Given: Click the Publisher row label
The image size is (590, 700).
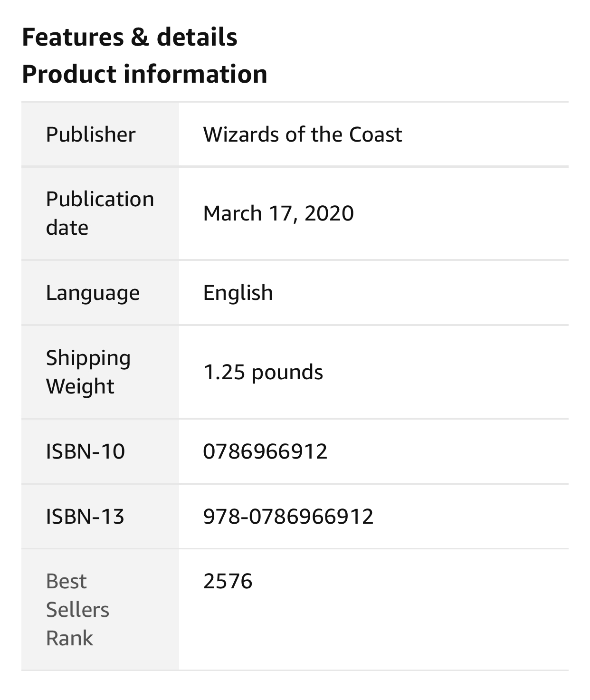Looking at the screenshot, I should (x=91, y=134).
